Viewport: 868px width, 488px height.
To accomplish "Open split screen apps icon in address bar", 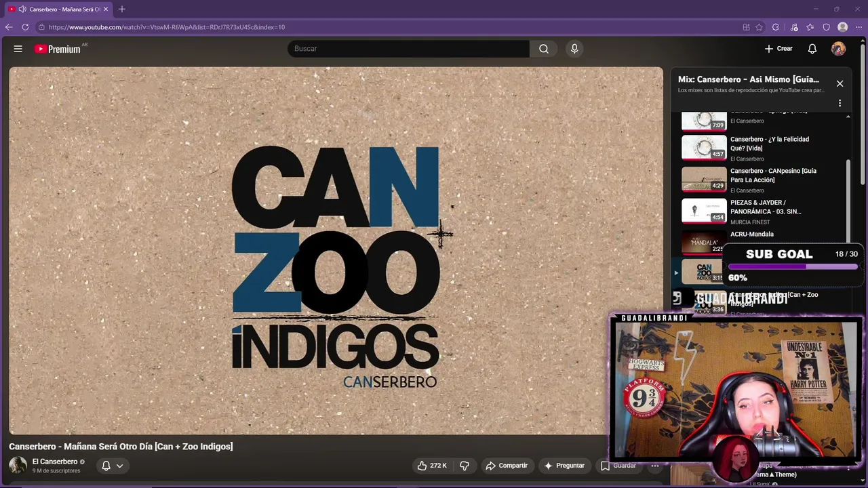I will (x=746, y=27).
